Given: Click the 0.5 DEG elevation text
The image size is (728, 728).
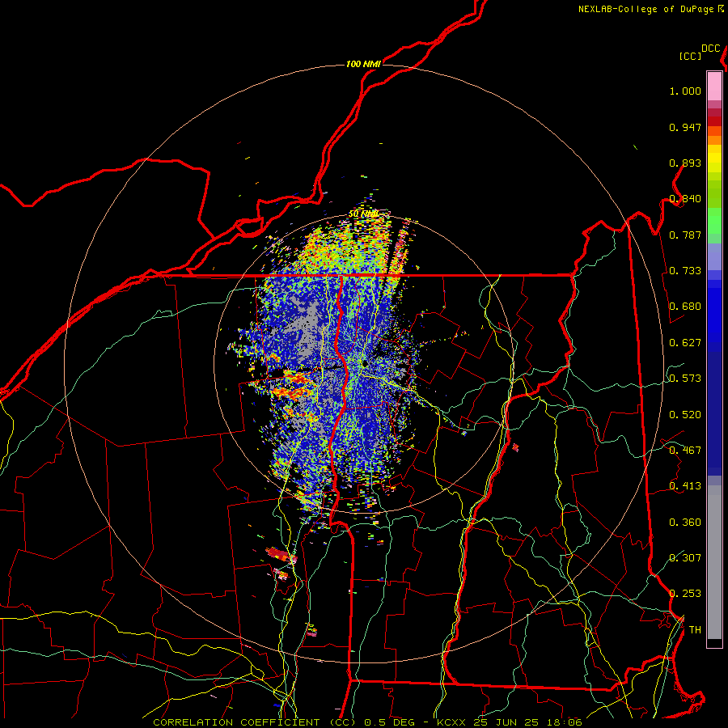Looking at the screenshot, I should (x=391, y=722).
